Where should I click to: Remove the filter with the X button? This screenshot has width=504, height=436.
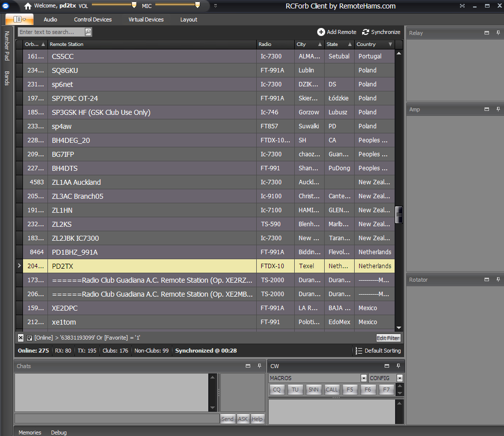(20, 338)
